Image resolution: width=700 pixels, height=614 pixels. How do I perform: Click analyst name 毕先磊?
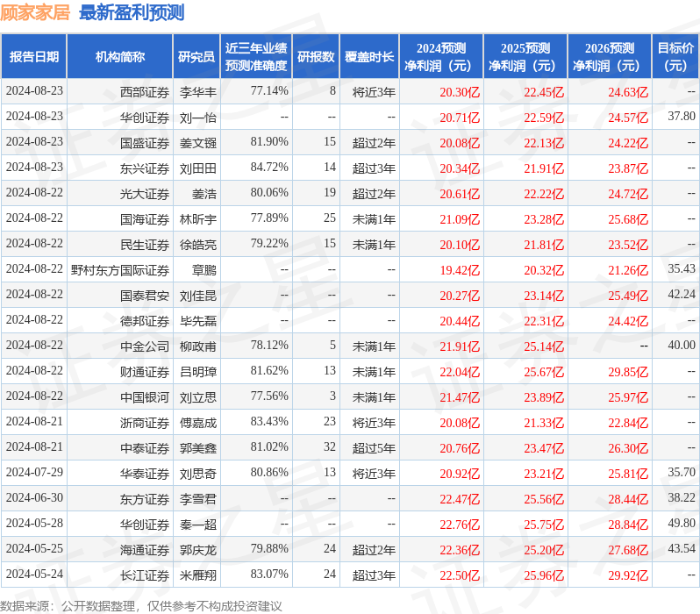tap(198, 321)
